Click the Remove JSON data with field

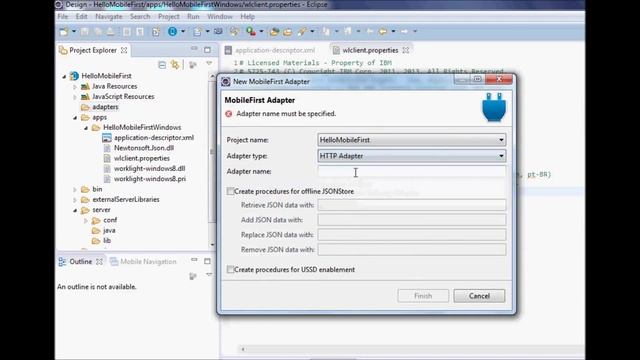(411, 249)
